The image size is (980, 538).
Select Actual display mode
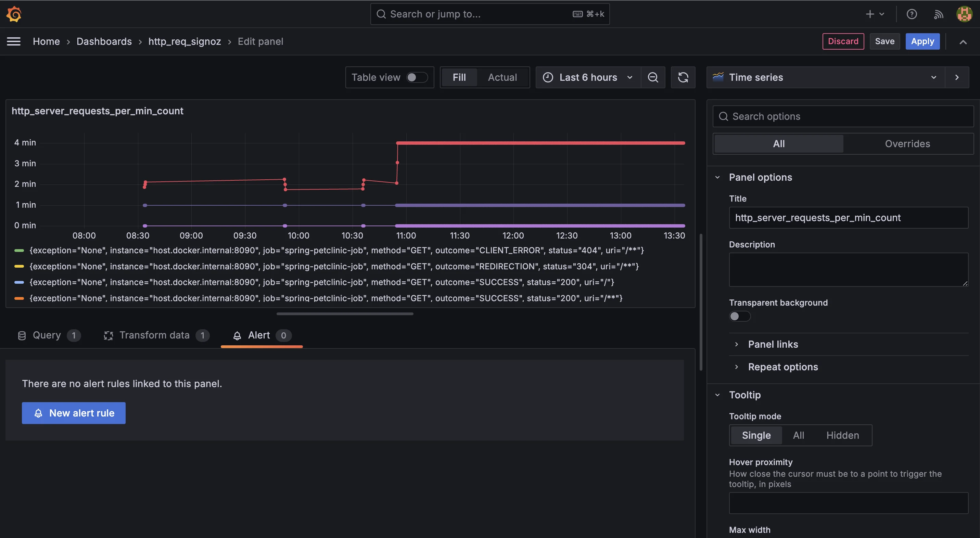502,77
